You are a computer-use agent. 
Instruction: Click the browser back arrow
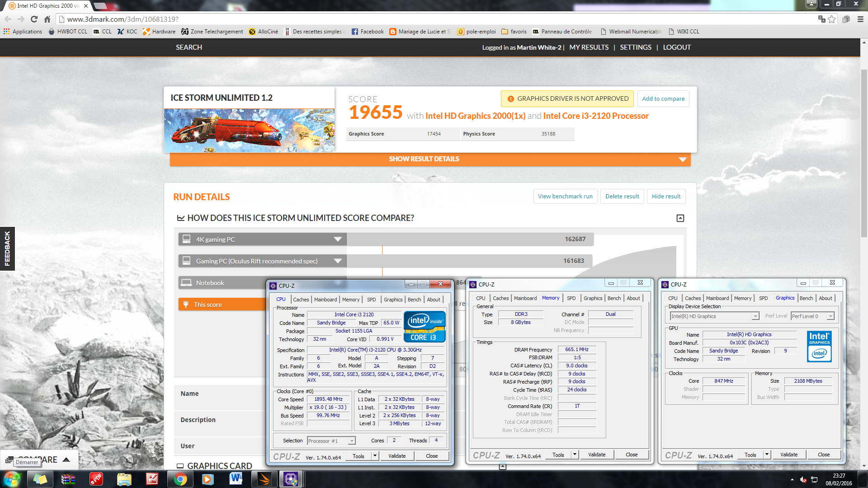[8, 19]
